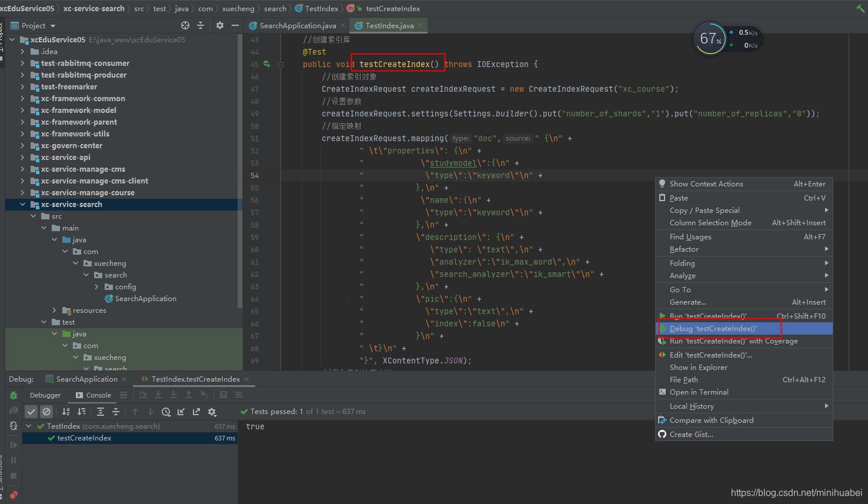Switch to the SearchApplication.java editor tab
Screen dimensions: 868x504
[298, 25]
